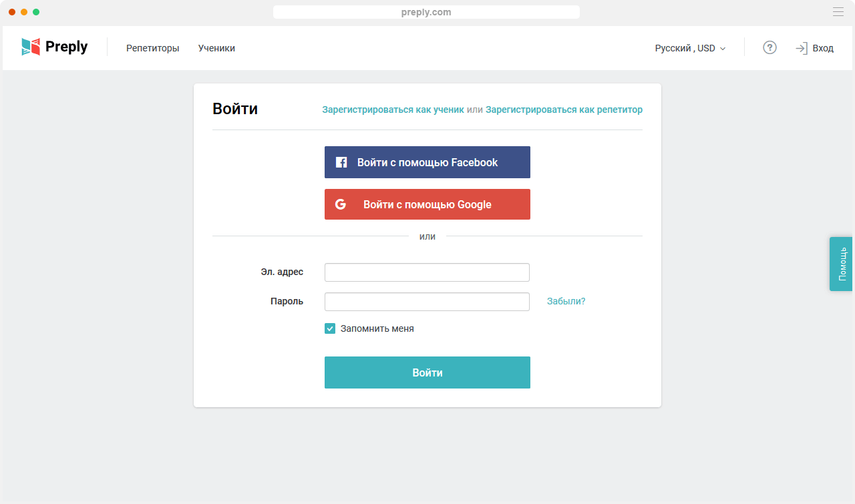Click the login arrow icon beside Вход

802,48
